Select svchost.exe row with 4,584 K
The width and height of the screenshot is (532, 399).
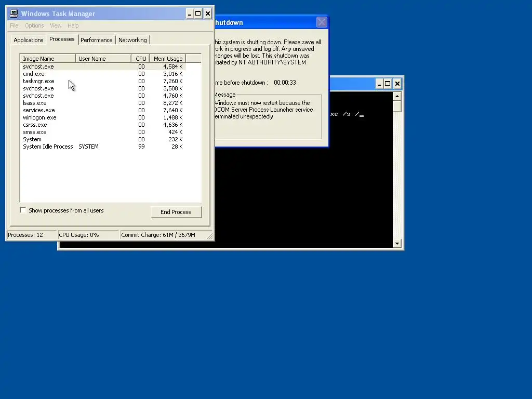[103, 66]
